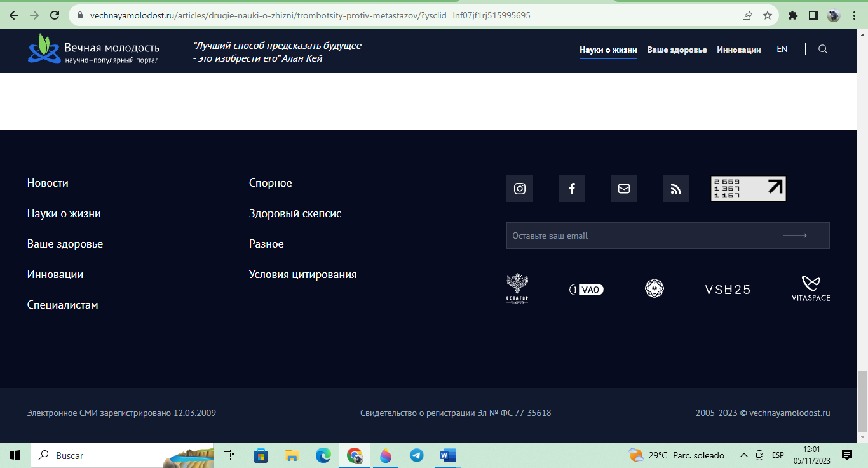Screen dimensions: 868x468
Task: Submit email with the arrow button
Action: click(x=795, y=236)
